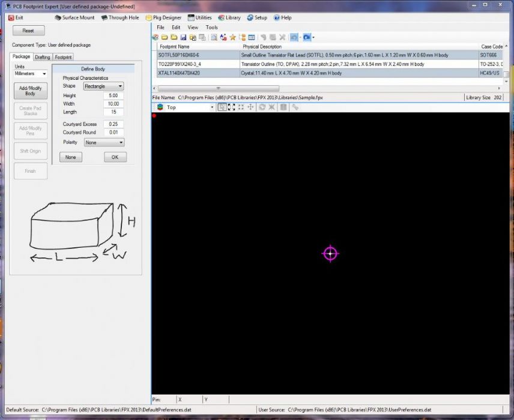Image resolution: width=514 pixels, height=420 pixels.
Task: Open the Tools menu
Action: 211,28
